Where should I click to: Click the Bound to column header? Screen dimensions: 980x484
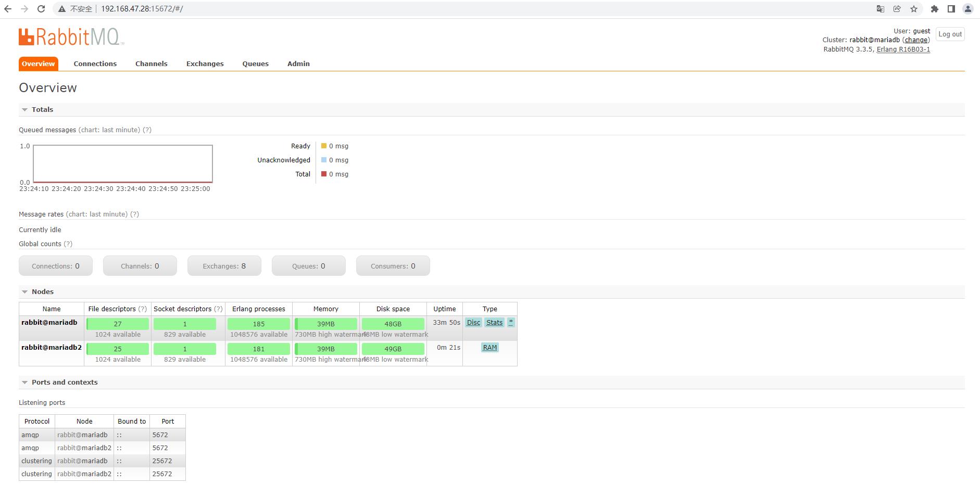[x=132, y=422]
